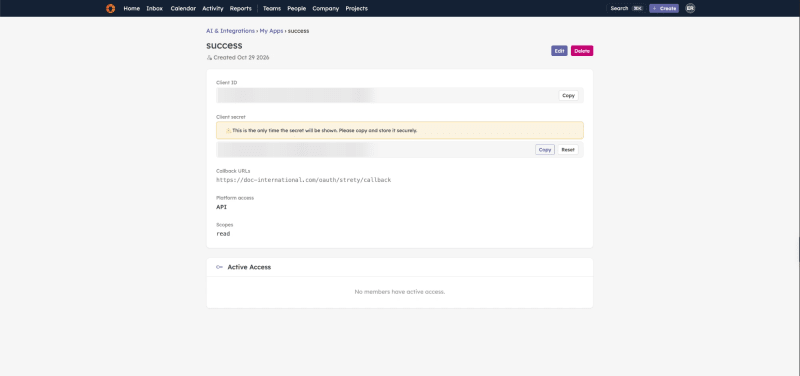Click the Search box in the header
This screenshot has width=800, height=376.
click(627, 8)
